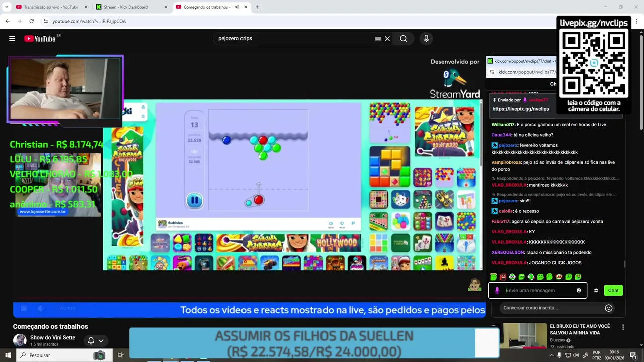Screen dimensions: 644x362
Task: Open the 'Show do Vini Sette' channel name
Action: [x=53, y=338]
